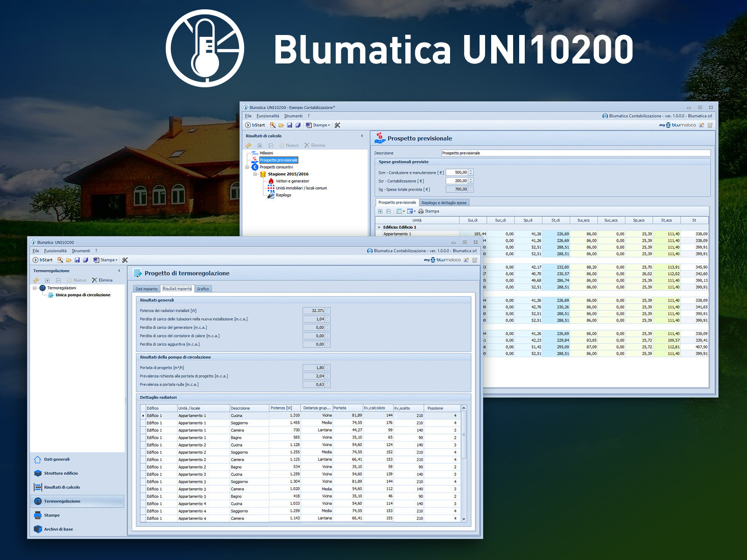Collapse the Termoregolazione side panel with the arrow

click(x=119, y=271)
